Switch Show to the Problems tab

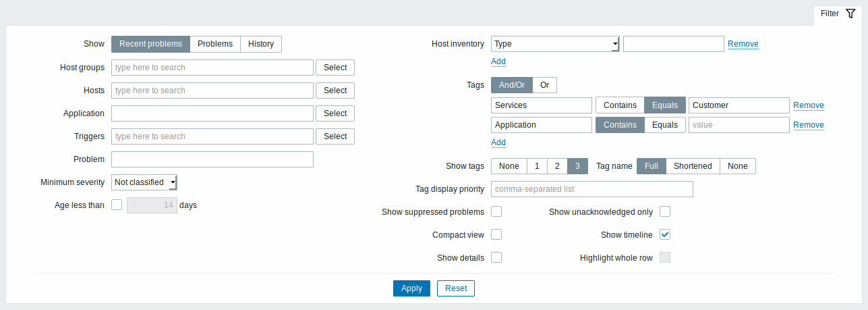(x=215, y=44)
